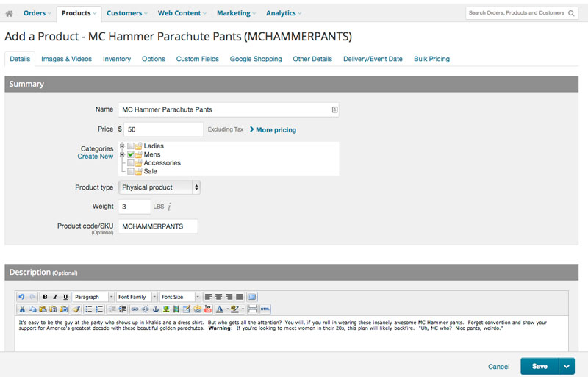Switch to the Inventory tab

117,59
